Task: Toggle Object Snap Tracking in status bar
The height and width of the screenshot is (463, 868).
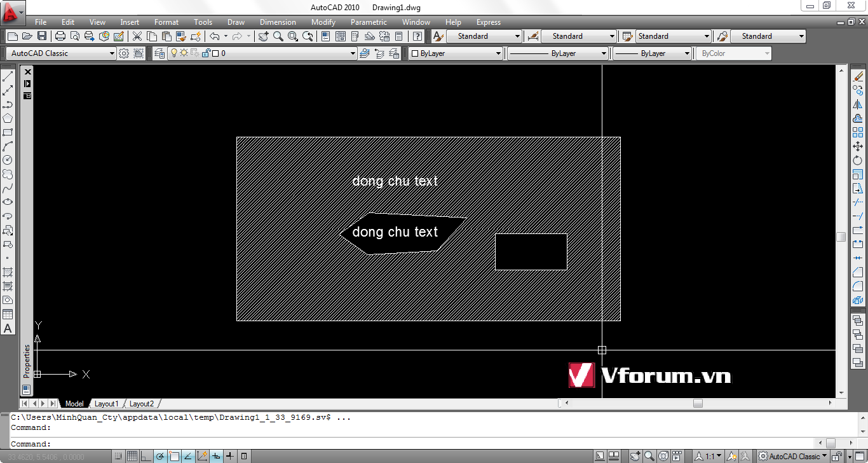Action: click(188, 456)
